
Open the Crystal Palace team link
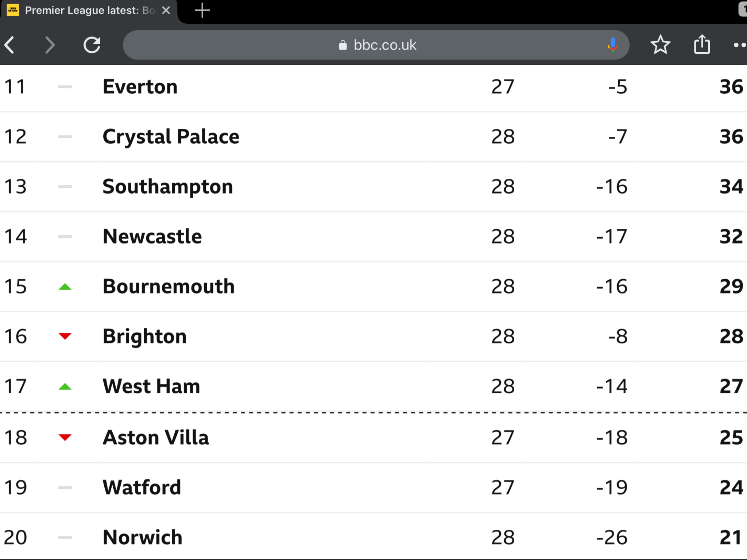[171, 137]
